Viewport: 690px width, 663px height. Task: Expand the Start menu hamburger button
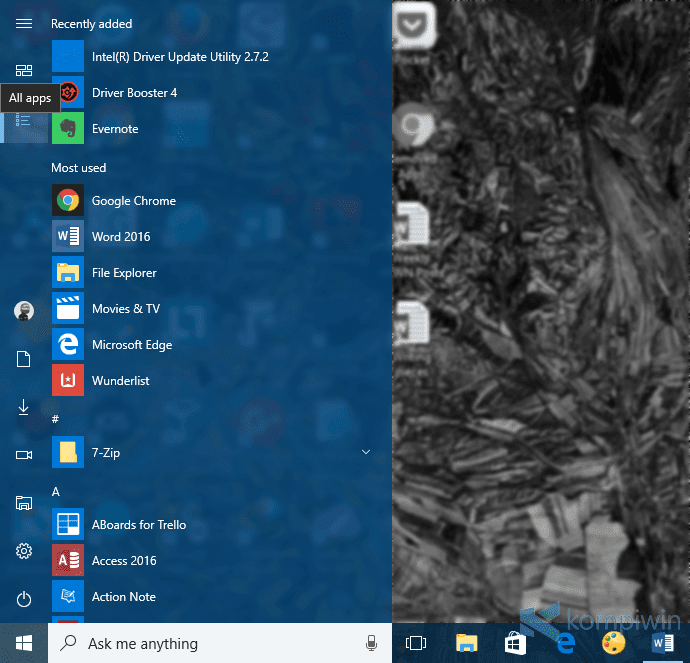tap(24, 23)
